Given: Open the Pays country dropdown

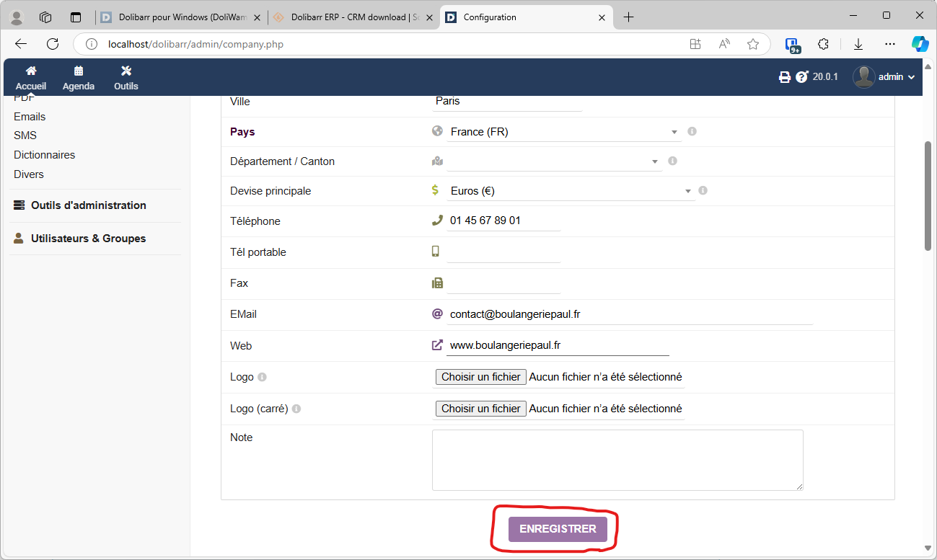Looking at the screenshot, I should [x=563, y=132].
